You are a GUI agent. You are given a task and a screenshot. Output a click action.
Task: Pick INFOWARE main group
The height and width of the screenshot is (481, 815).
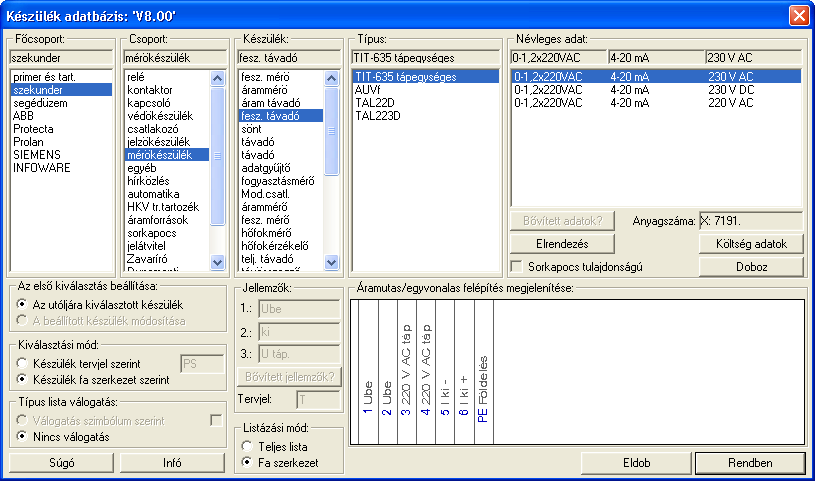tap(61, 168)
